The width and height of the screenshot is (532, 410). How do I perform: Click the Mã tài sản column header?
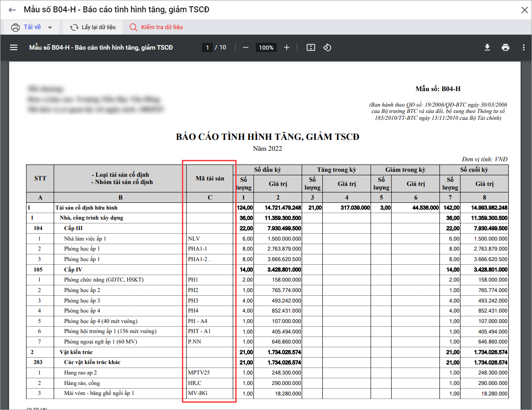click(x=210, y=179)
